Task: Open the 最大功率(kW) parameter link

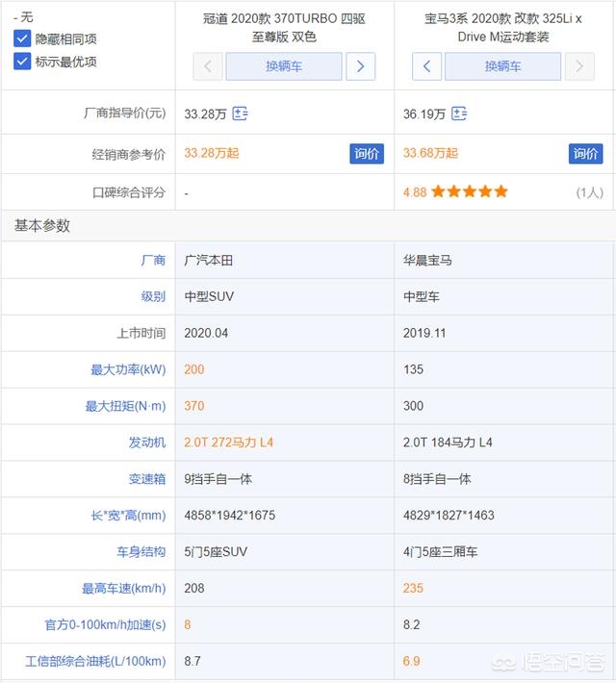Action: tap(128, 369)
